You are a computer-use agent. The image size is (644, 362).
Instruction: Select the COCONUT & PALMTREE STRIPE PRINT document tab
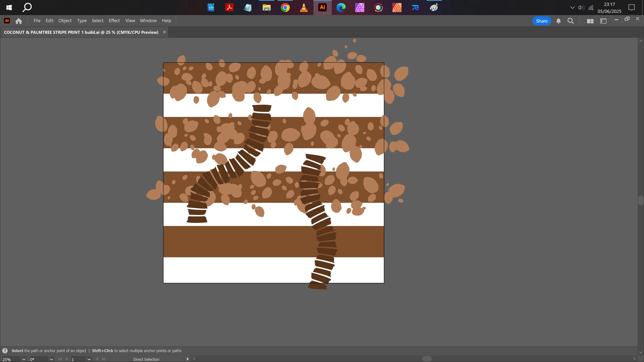81,32
